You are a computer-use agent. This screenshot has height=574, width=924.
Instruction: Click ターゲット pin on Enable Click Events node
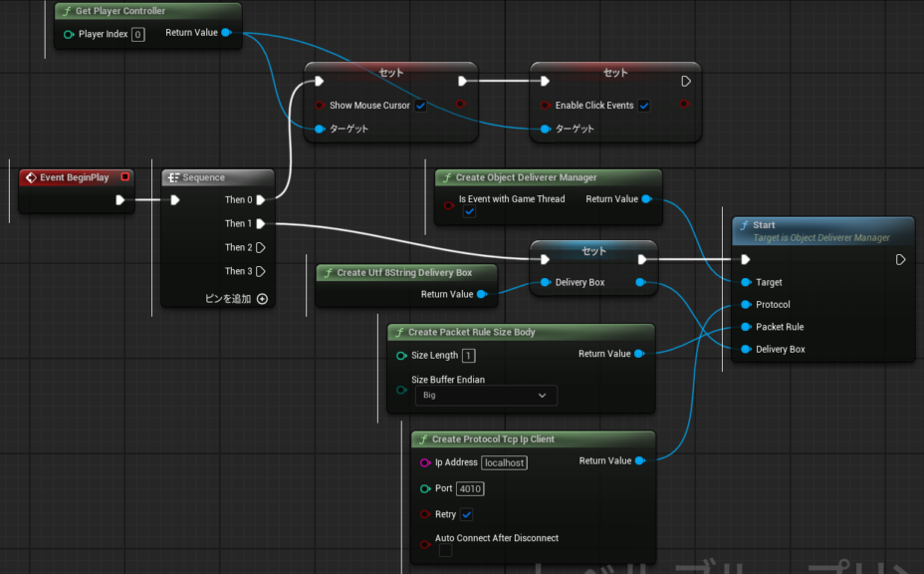click(545, 129)
